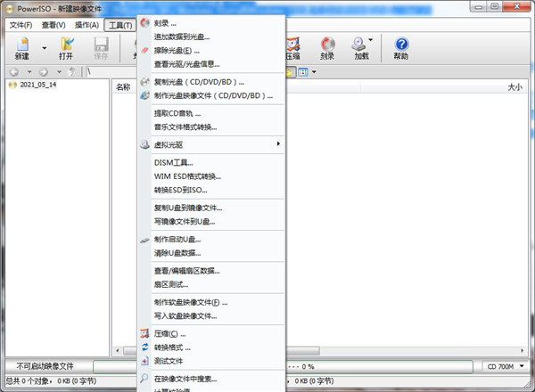The height and width of the screenshot is (392, 535).
Task: Open 帮助 (Help) blue question icon
Action: pos(401,48)
